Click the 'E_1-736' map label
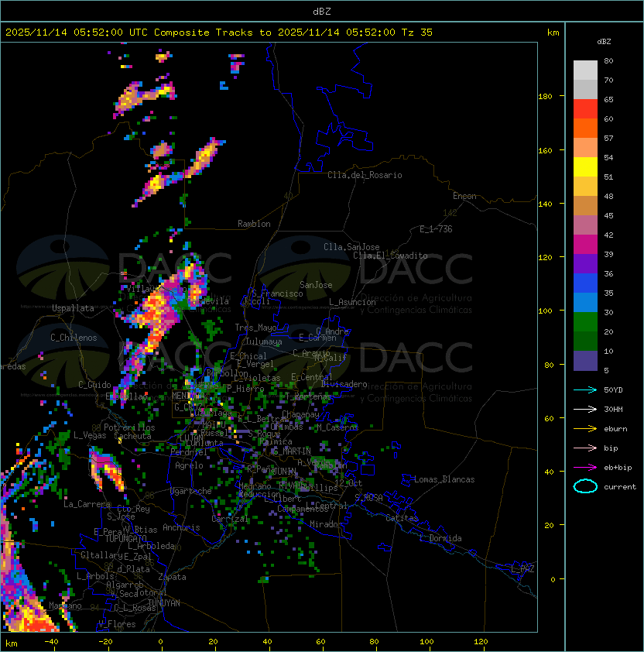 [436, 229]
